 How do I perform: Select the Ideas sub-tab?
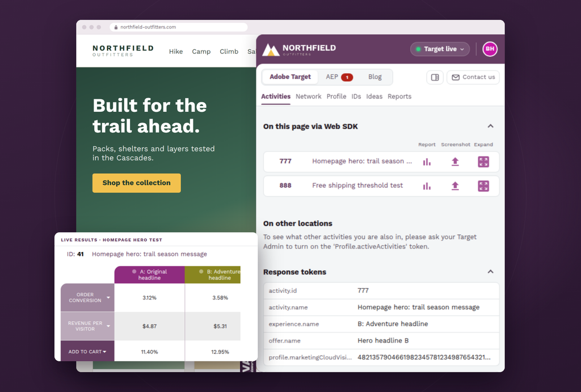click(374, 96)
